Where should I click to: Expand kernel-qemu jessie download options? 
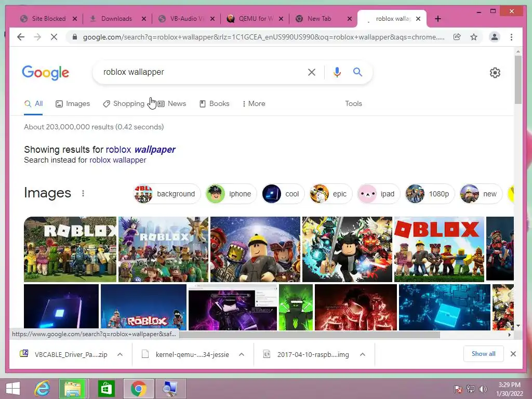(x=241, y=354)
